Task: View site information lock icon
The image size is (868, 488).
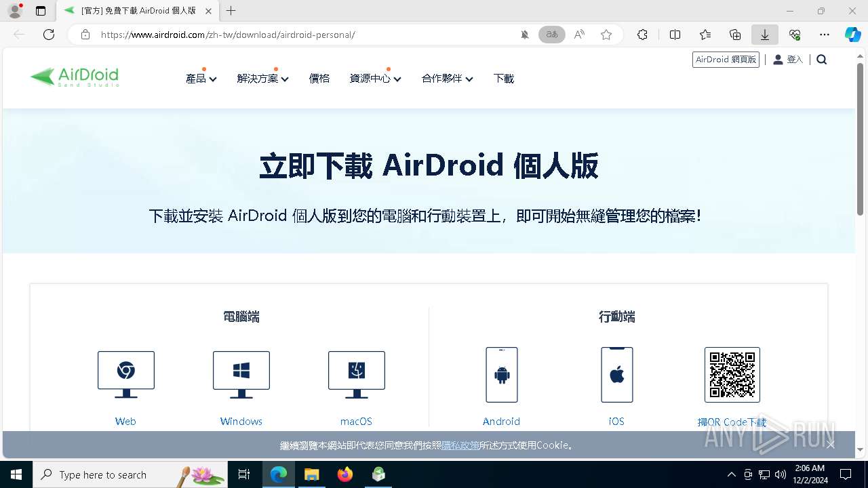Action: pos(85,35)
